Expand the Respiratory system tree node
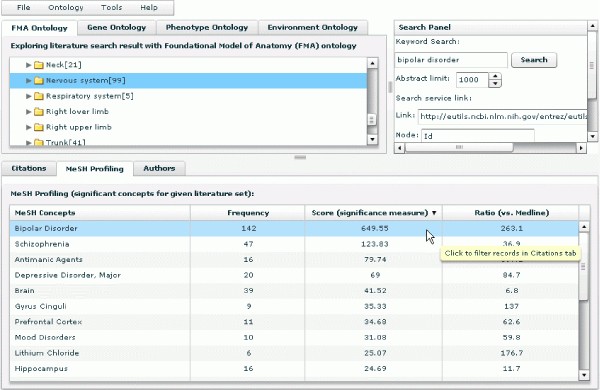This screenshot has width=600, height=390. [x=28, y=96]
